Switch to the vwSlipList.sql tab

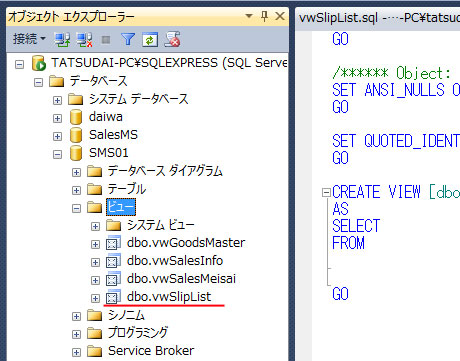pos(379,17)
